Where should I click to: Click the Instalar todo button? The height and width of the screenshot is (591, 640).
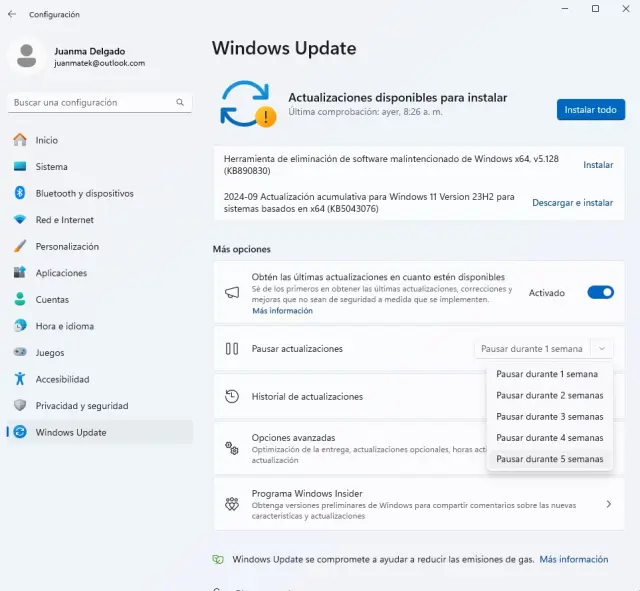pyautogui.click(x=590, y=110)
